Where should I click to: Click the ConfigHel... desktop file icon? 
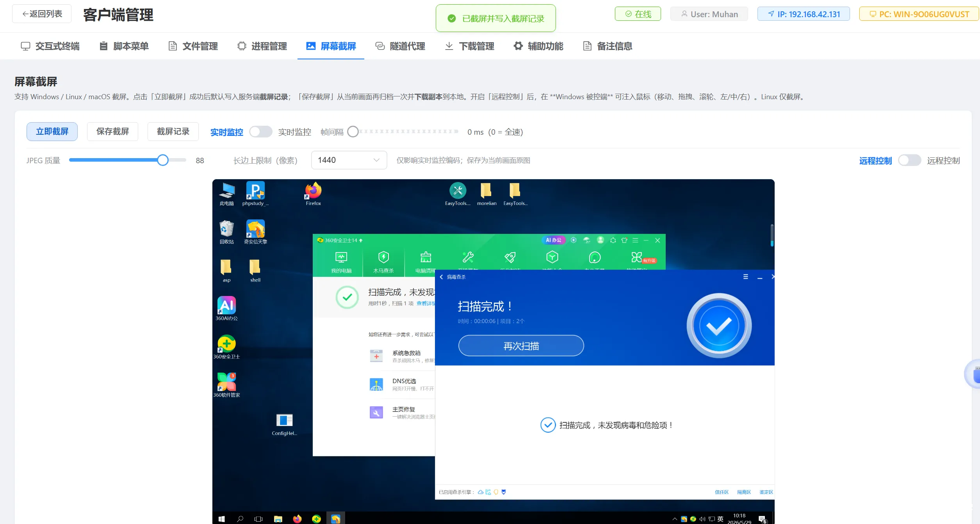pyautogui.click(x=284, y=424)
